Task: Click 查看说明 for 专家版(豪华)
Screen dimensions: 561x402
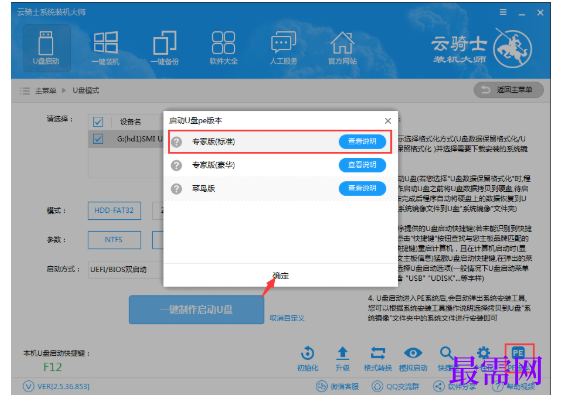Action: click(362, 165)
